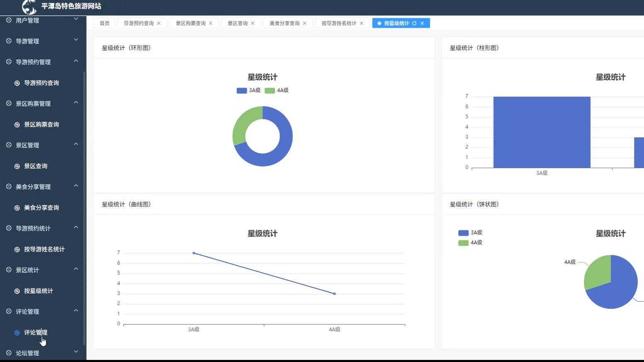The width and height of the screenshot is (644, 362).
Task: Open 景区购票查询 in the sidebar
Action: (x=41, y=125)
